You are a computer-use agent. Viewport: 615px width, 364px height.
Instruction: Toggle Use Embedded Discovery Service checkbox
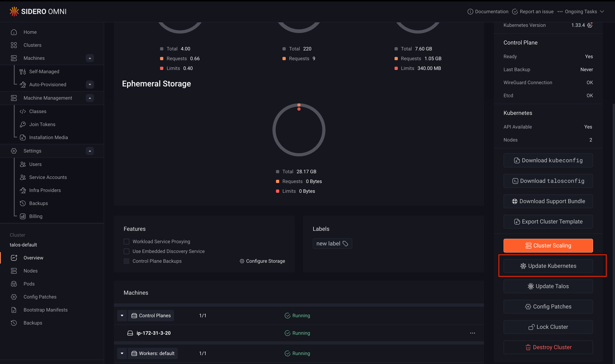(x=126, y=251)
